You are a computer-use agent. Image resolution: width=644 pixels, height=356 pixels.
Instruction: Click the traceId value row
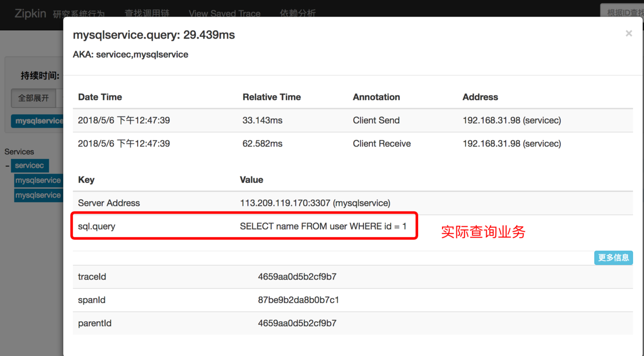click(x=353, y=277)
